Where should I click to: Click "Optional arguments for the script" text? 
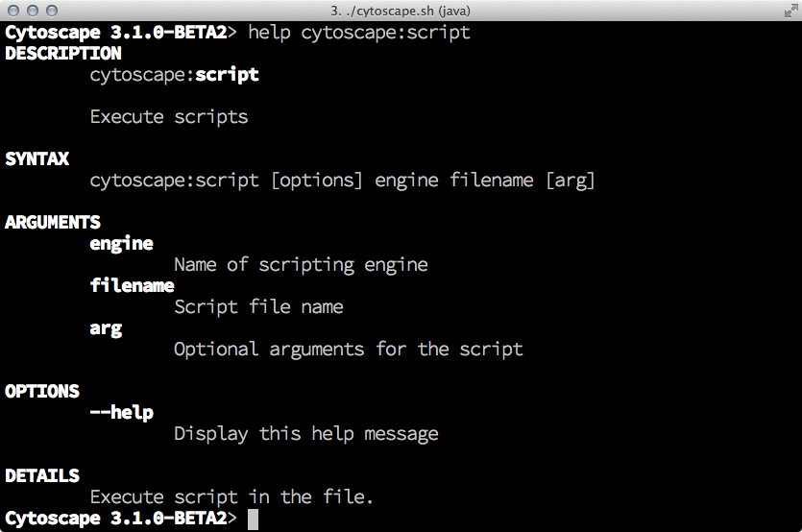point(348,350)
